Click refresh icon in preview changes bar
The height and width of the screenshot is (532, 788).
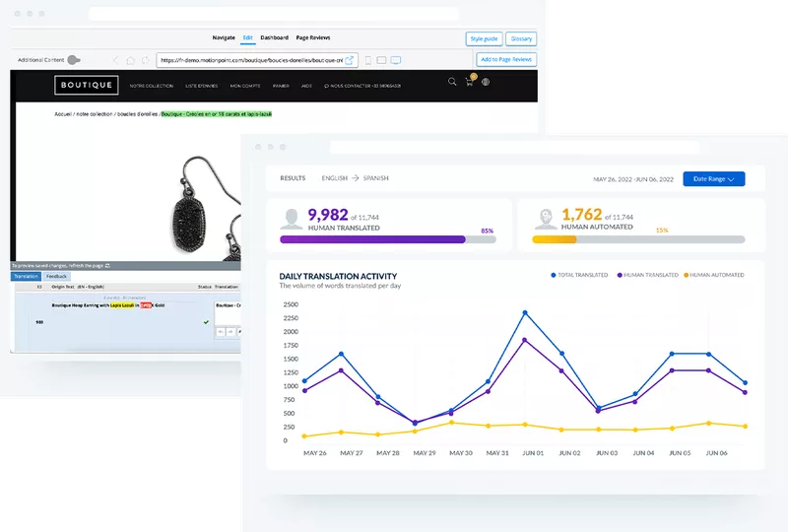pos(107,265)
